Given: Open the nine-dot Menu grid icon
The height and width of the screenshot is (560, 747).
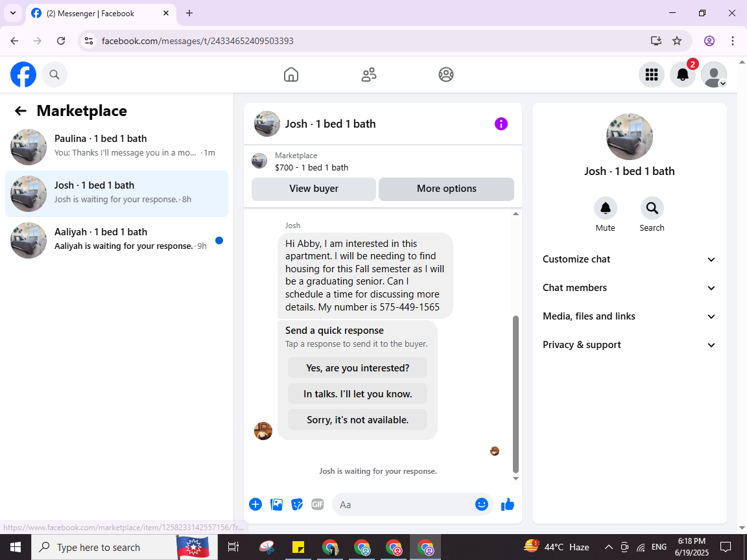Looking at the screenshot, I should pyautogui.click(x=651, y=75).
